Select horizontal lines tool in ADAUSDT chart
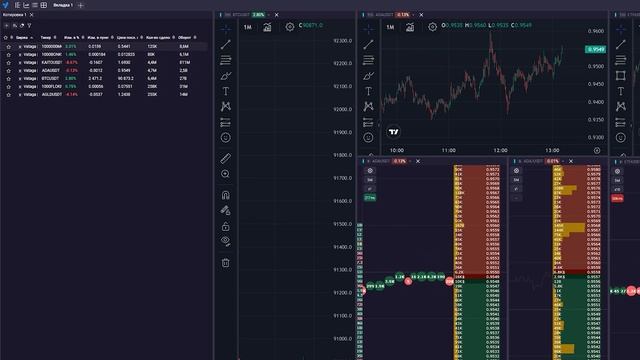640x360 pixels. click(368, 60)
